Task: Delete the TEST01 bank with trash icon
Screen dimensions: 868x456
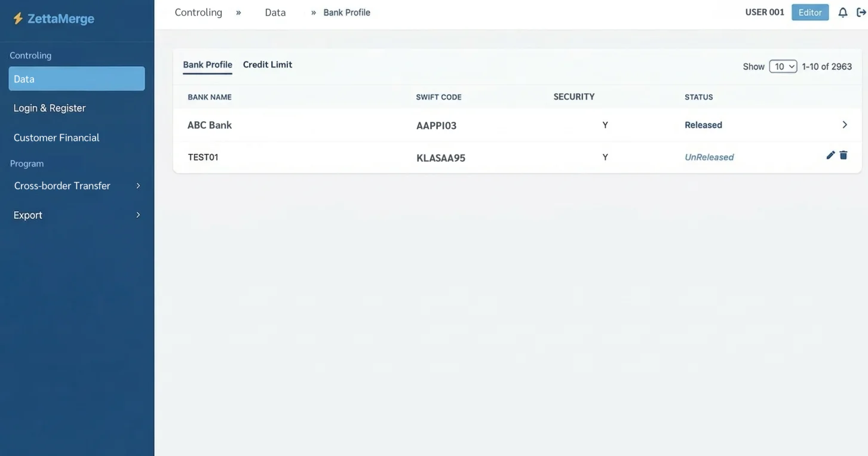Action: click(844, 155)
